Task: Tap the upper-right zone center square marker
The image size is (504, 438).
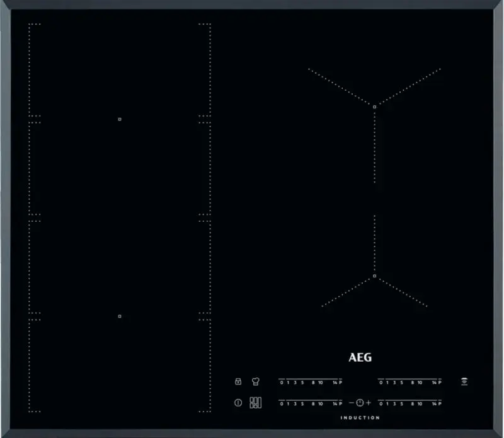Action: [x=374, y=107]
